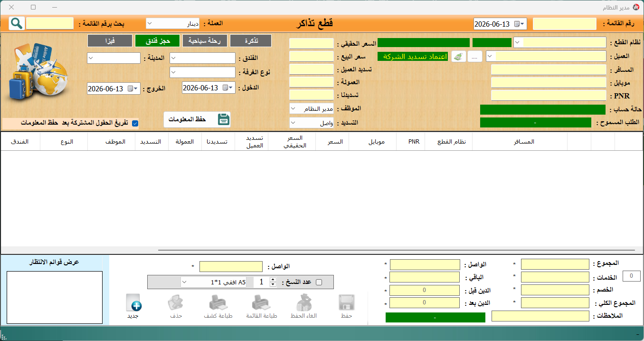The width and height of the screenshot is (644, 341).
Task: Open calendar icon of الدخول date
Action: click(225, 88)
